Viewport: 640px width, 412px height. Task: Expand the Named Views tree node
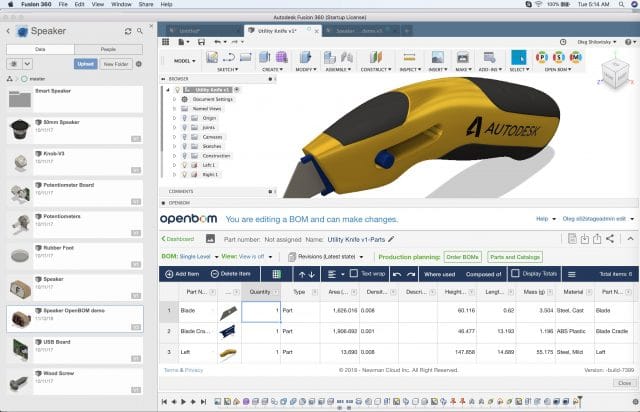174,109
